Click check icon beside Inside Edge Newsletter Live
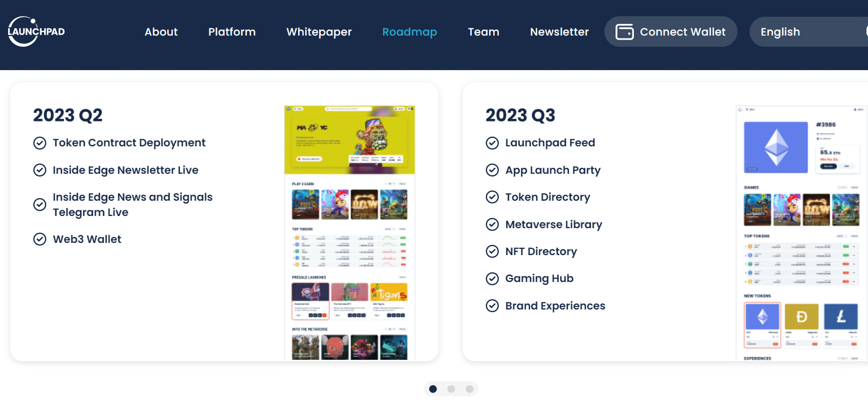Screen dimensions: 868x404 pos(40,170)
